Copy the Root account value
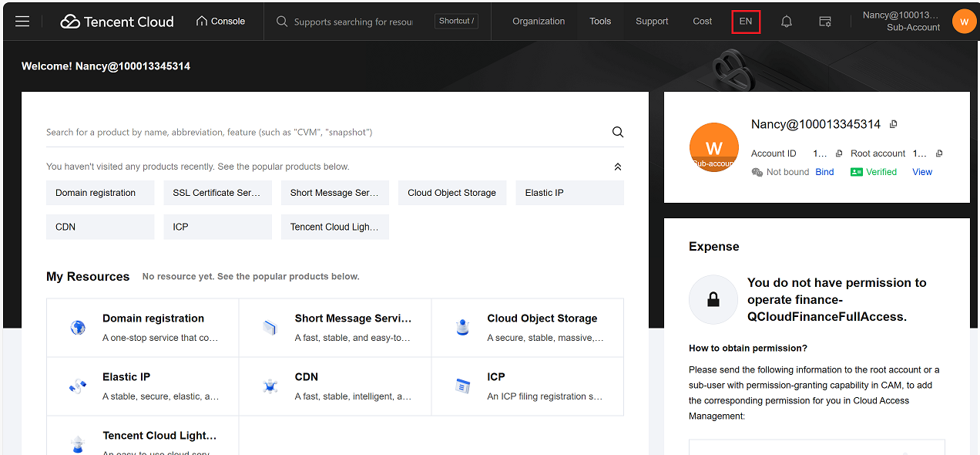The image size is (980, 455). (x=939, y=153)
